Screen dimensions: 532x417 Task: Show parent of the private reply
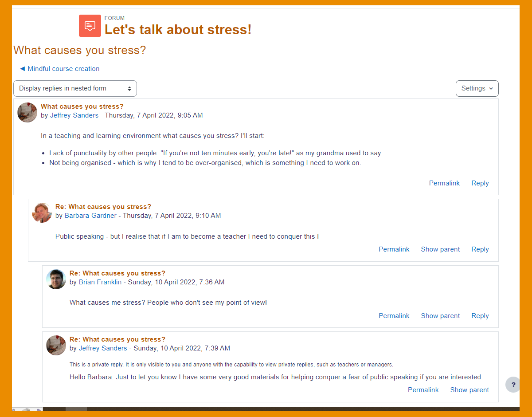(469, 390)
